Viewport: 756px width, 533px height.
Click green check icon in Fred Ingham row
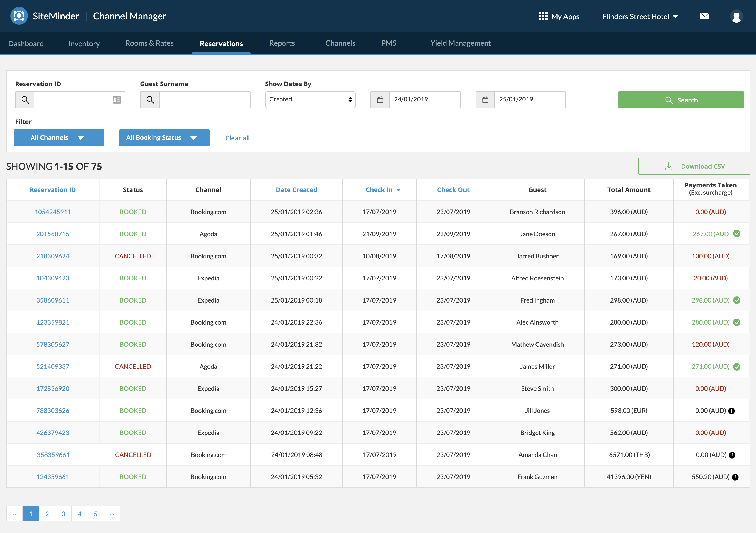737,300
